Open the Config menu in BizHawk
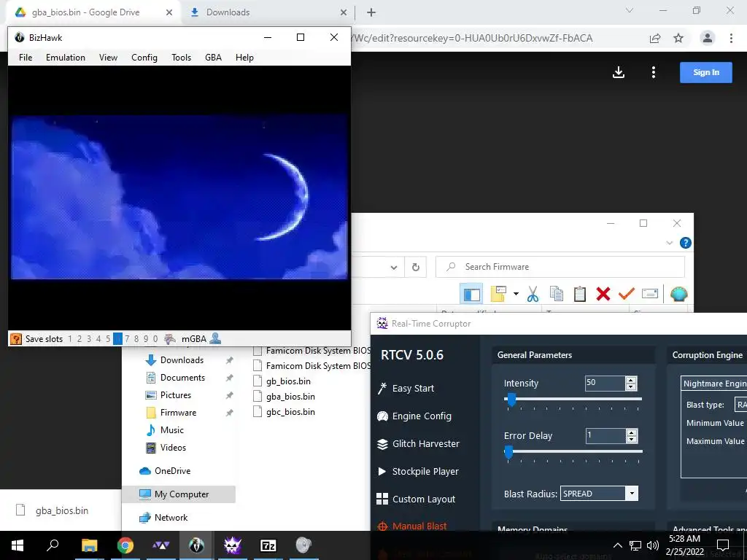This screenshot has width=747, height=560. point(144,57)
